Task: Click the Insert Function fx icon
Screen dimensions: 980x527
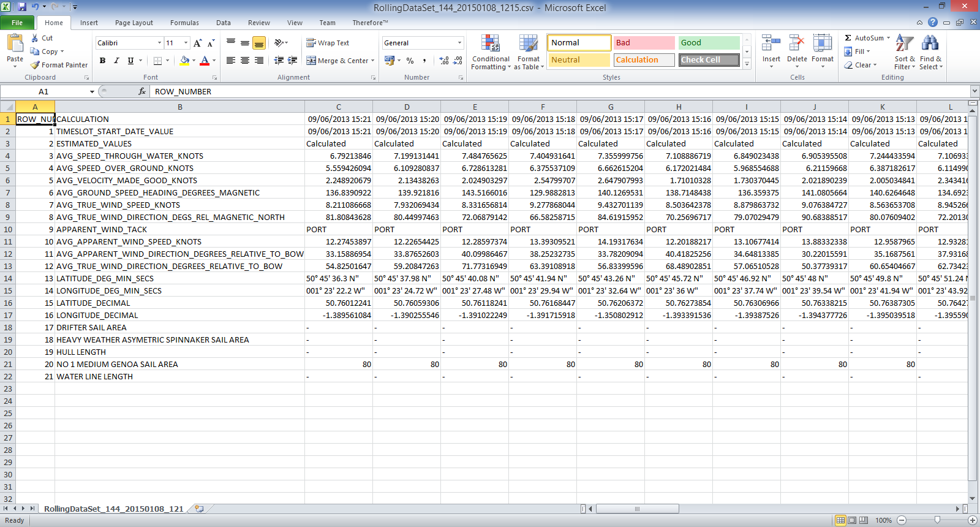Action: click(x=142, y=91)
